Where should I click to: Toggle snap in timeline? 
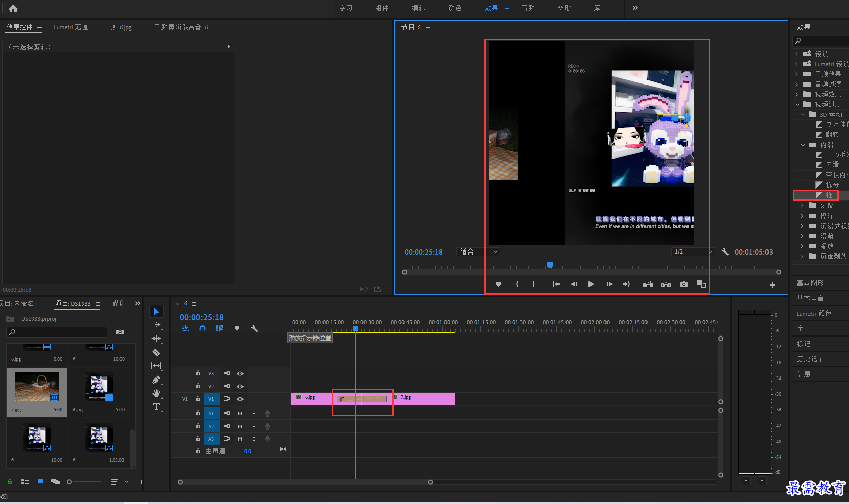pyautogui.click(x=203, y=328)
